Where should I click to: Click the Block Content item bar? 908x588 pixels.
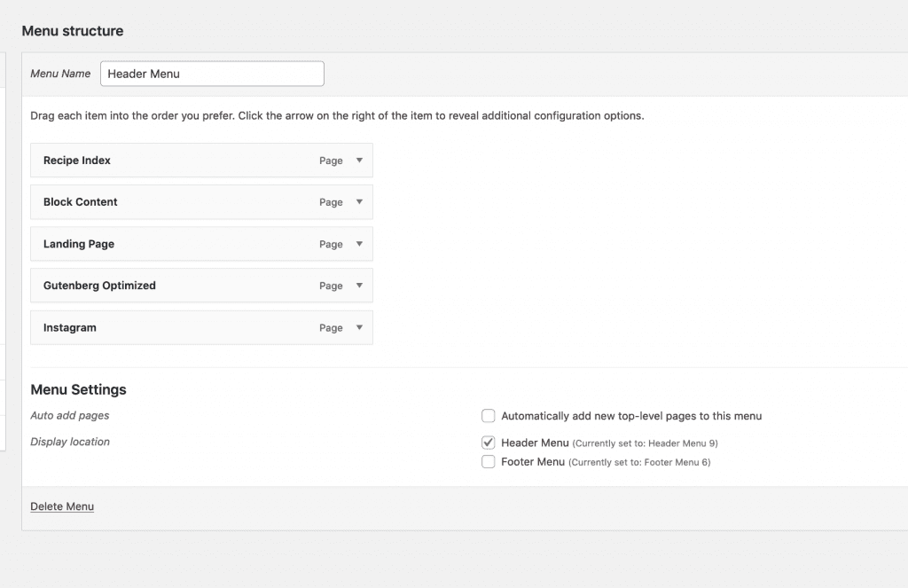177,201
